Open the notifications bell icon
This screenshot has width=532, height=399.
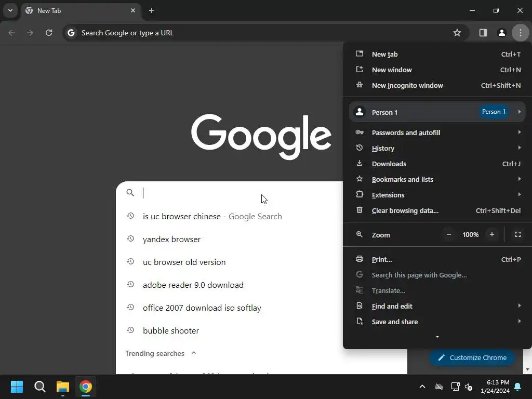518,387
